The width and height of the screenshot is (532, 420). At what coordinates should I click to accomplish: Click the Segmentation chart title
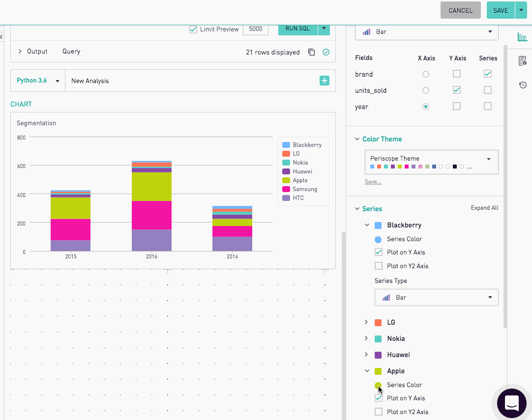(x=36, y=123)
